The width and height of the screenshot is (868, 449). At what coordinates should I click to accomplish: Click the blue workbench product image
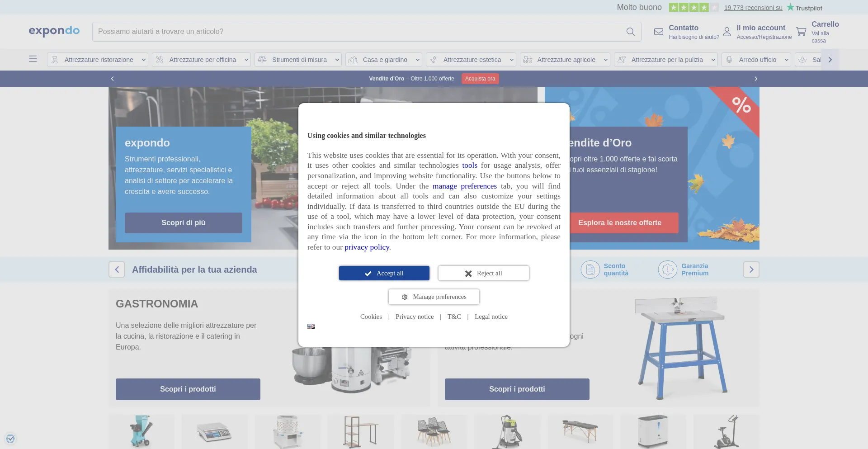[x=680, y=348]
